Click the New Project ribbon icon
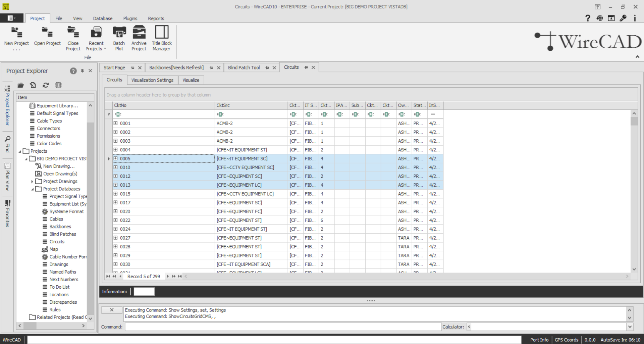 pos(16,33)
